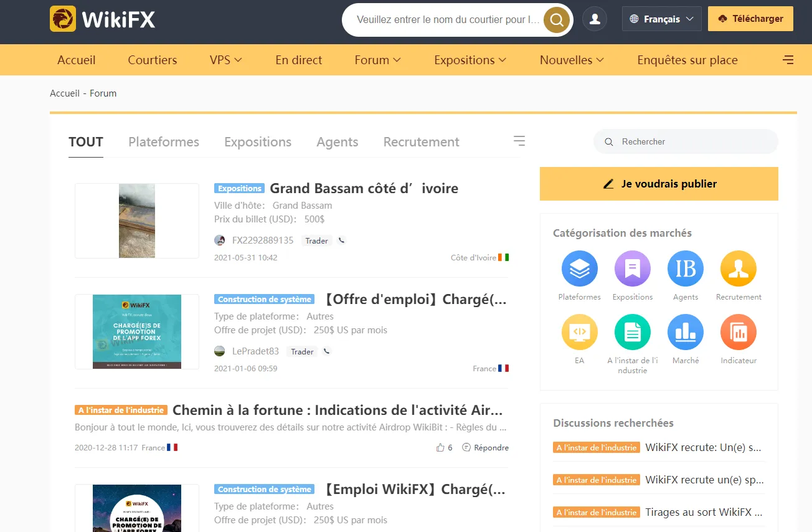The image size is (812, 532).
Task: Expand the Expositions navigation menu
Action: point(470,60)
